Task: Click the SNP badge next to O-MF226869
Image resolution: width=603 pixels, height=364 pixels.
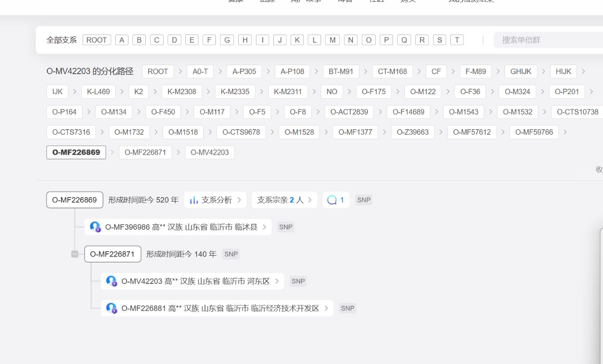Action: 363,200
